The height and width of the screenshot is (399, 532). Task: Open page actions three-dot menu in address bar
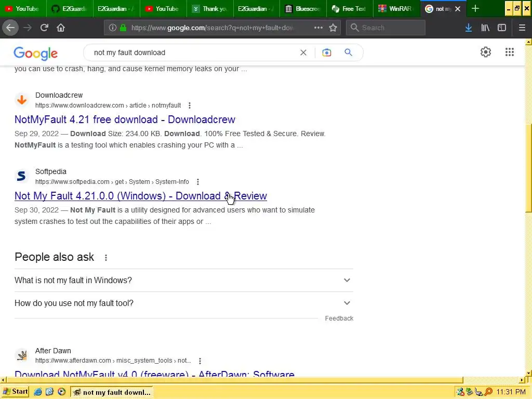pyautogui.click(x=318, y=28)
